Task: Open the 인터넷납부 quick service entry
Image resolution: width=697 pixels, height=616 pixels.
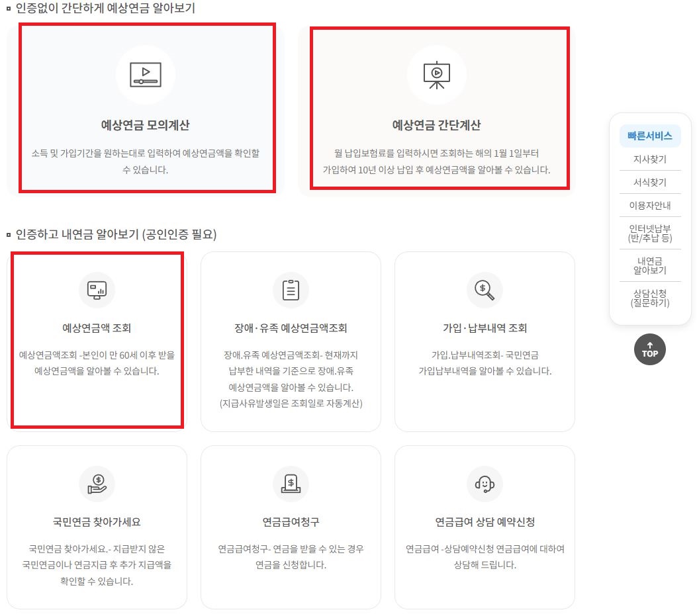Action: 649,233
